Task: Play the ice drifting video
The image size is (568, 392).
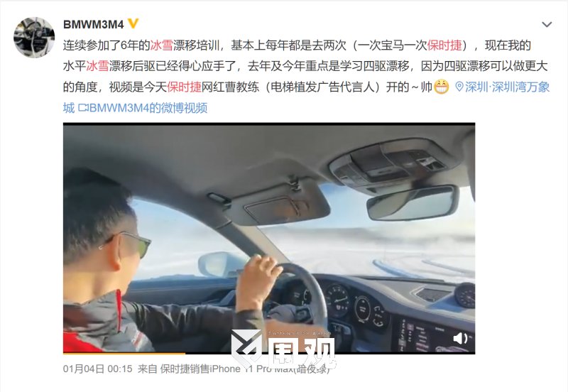Action: (269, 239)
